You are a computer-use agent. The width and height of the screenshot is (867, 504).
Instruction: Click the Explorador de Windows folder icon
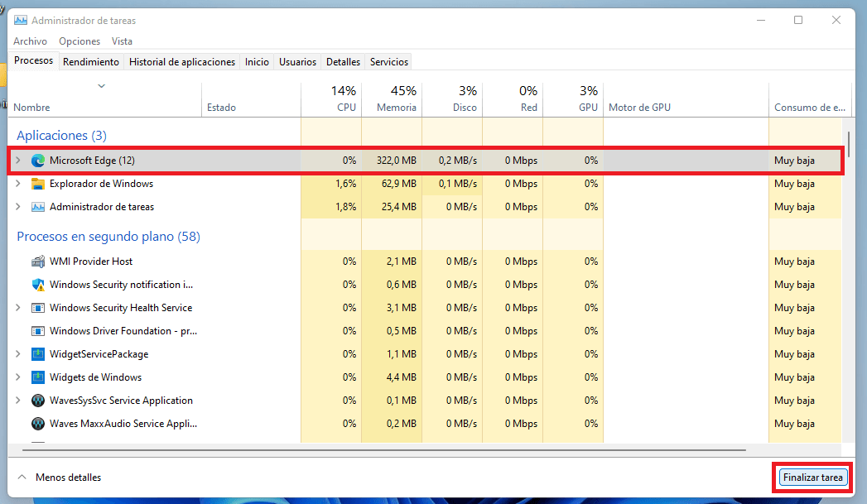(37, 184)
